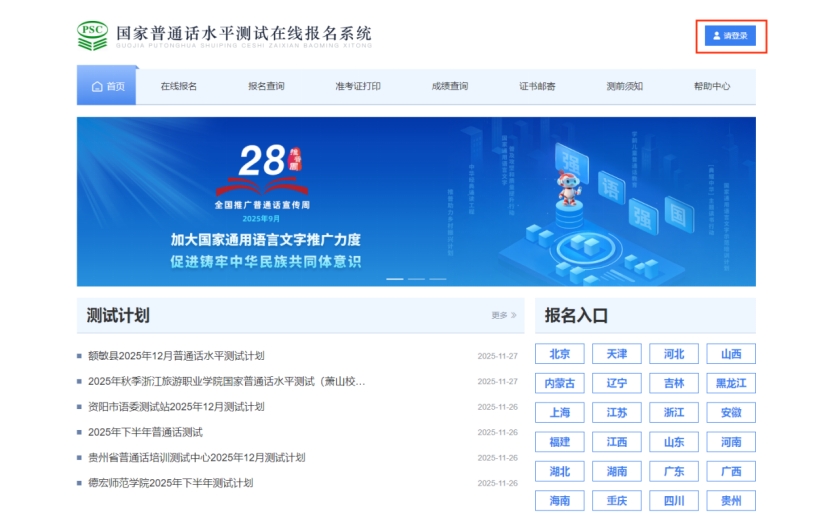This screenshot has width=830, height=518.
Task: Open 德宏师范学院2025年下半年测试计划 link
Action: (170, 482)
